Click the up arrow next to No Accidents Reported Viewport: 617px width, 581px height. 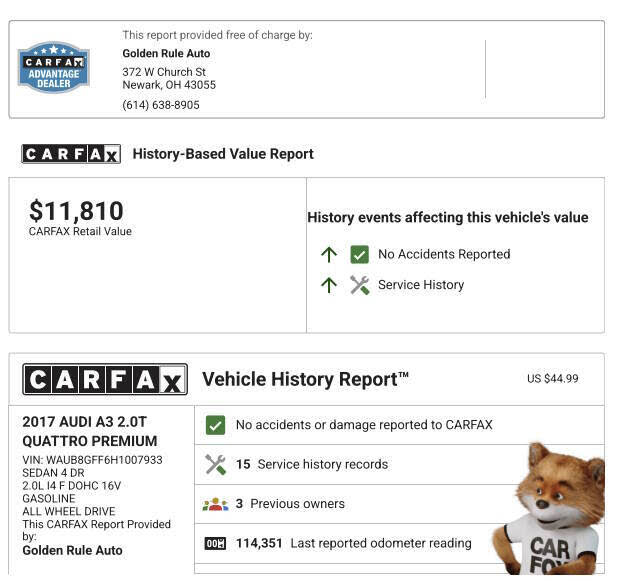329,254
